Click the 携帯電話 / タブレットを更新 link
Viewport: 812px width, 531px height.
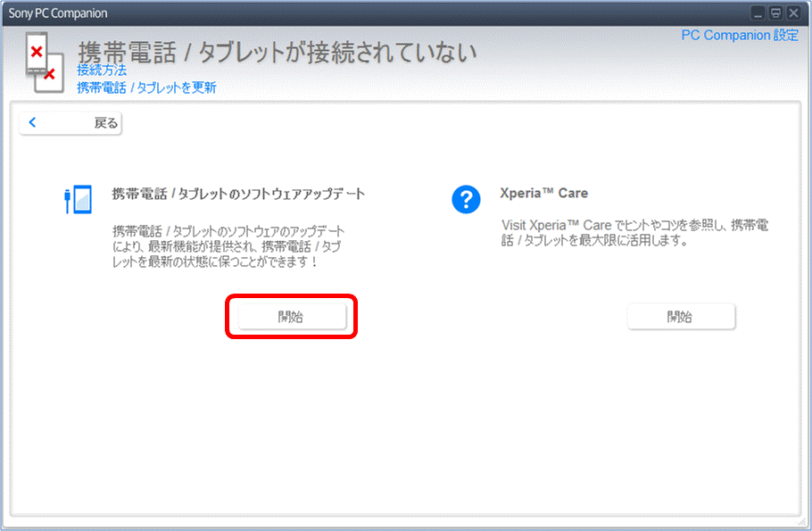(146, 87)
